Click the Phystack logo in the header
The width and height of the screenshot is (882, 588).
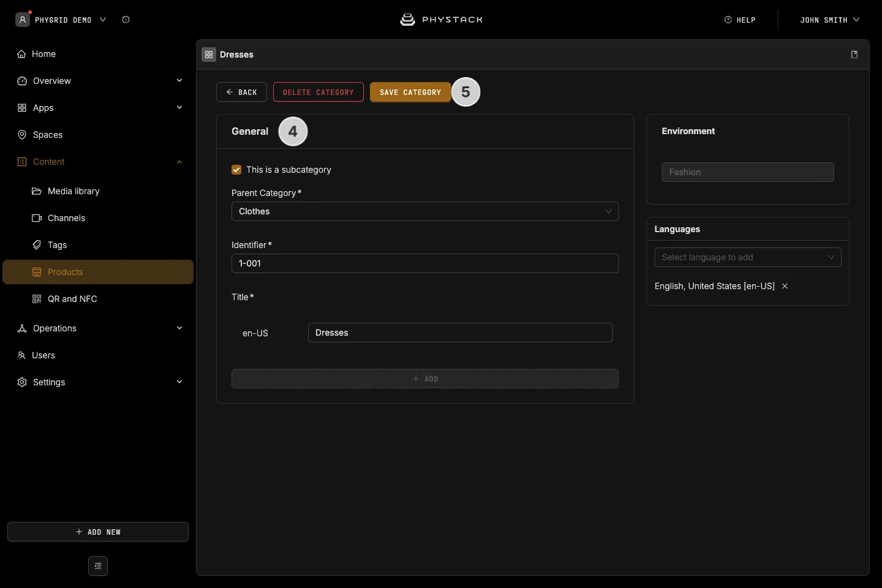pos(441,20)
